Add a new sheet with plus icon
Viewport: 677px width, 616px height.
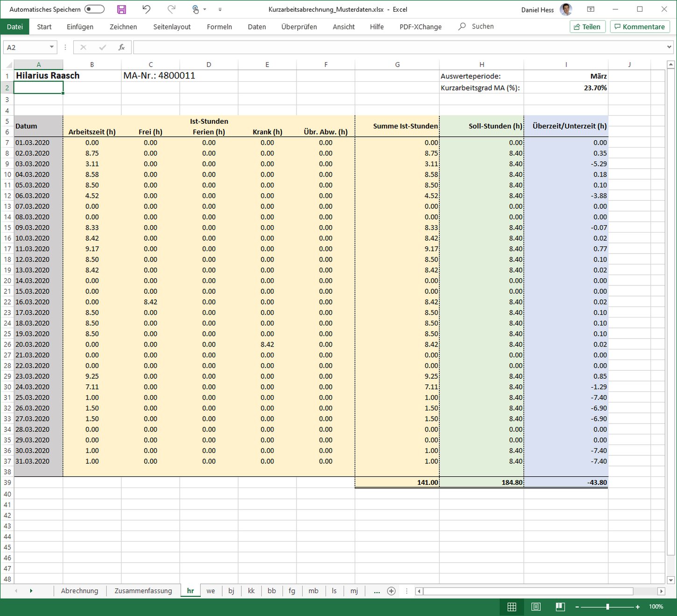click(x=391, y=591)
